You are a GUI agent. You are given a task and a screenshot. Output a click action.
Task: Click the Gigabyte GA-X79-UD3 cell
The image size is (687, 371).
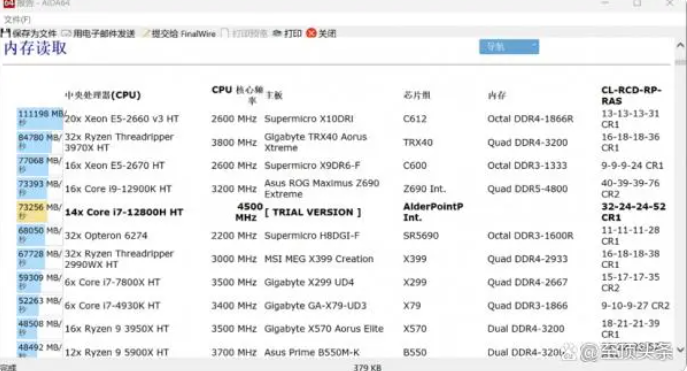coord(315,306)
